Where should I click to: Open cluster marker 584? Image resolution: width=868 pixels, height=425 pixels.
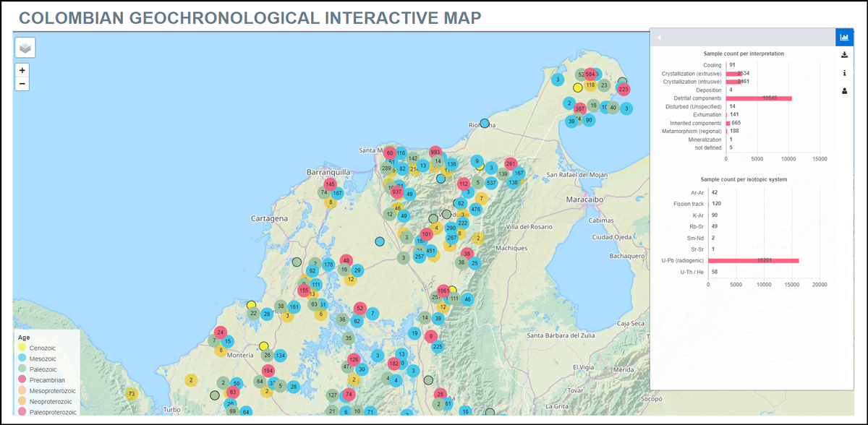590,74
